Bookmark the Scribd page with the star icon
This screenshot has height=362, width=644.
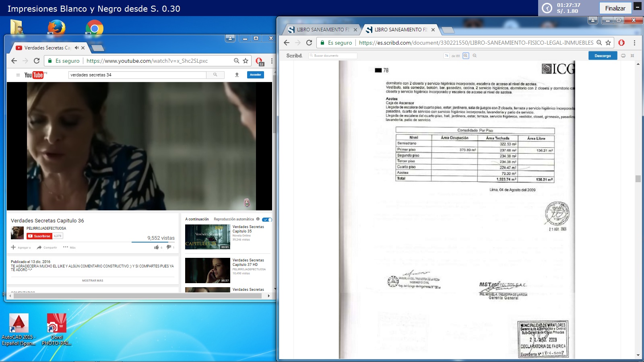(x=608, y=43)
